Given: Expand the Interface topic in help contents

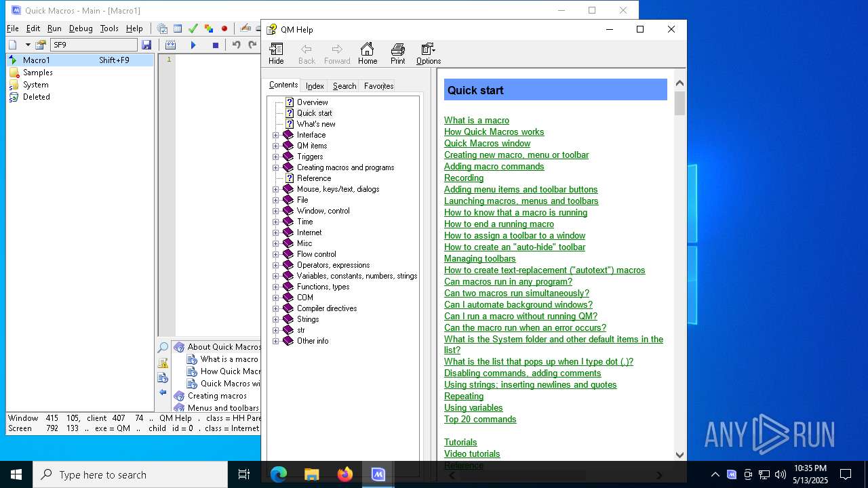Looking at the screenshot, I should [276, 135].
